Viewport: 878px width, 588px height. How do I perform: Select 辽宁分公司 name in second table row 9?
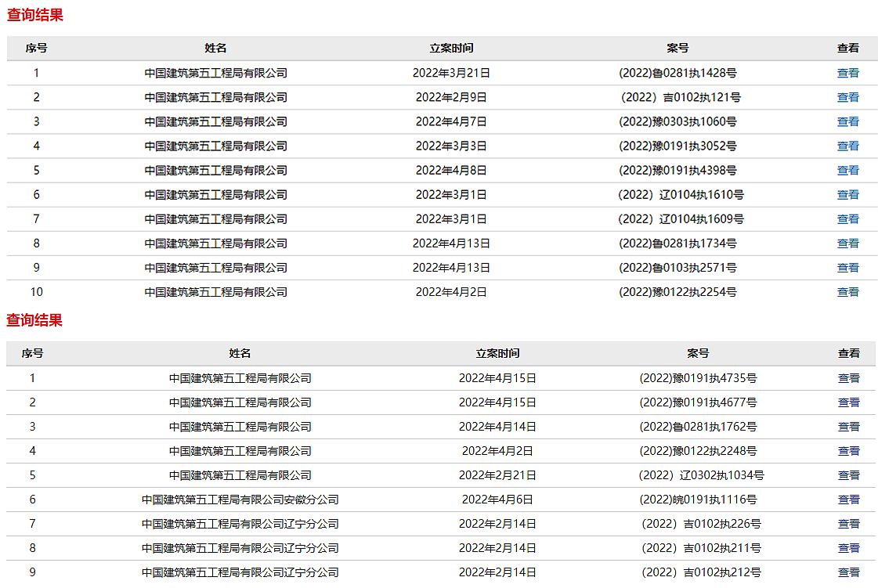[x=240, y=572]
